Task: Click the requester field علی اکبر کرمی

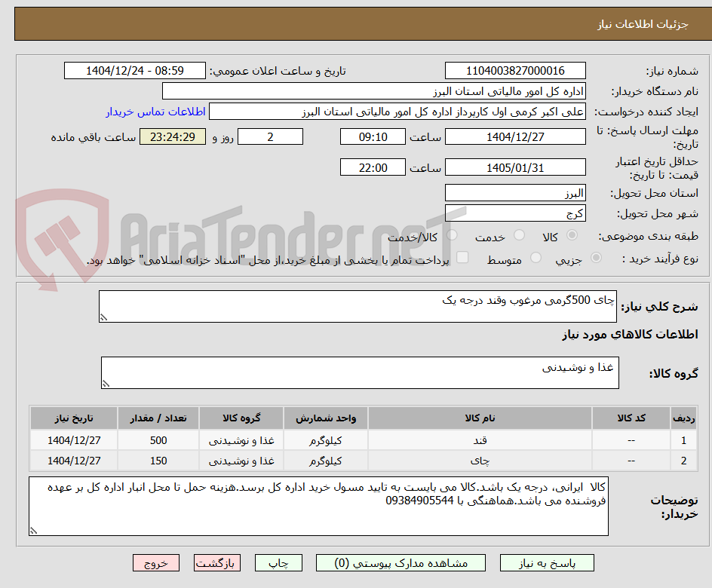Action: (397, 112)
